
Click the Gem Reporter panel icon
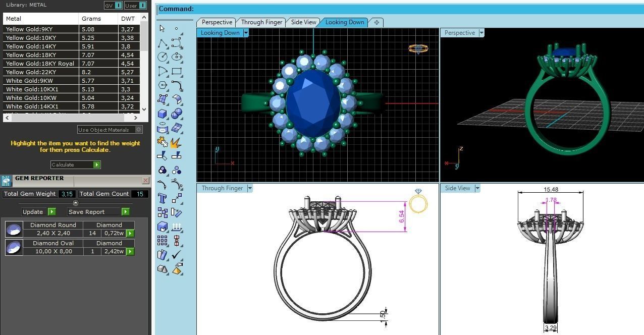pos(6,181)
